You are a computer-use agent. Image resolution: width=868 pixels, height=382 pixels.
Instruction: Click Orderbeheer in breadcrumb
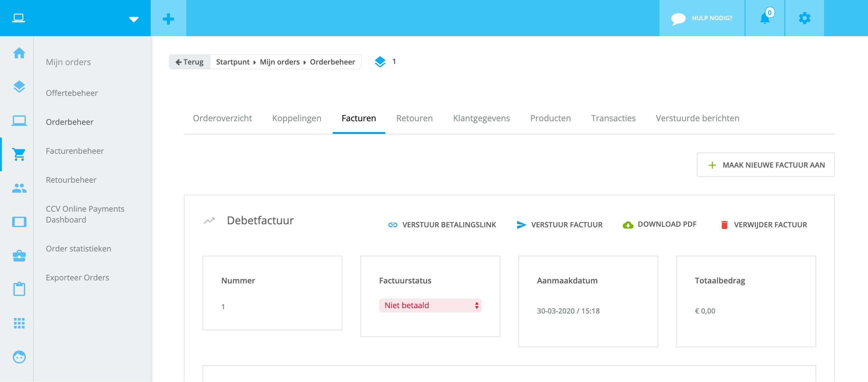(x=332, y=62)
